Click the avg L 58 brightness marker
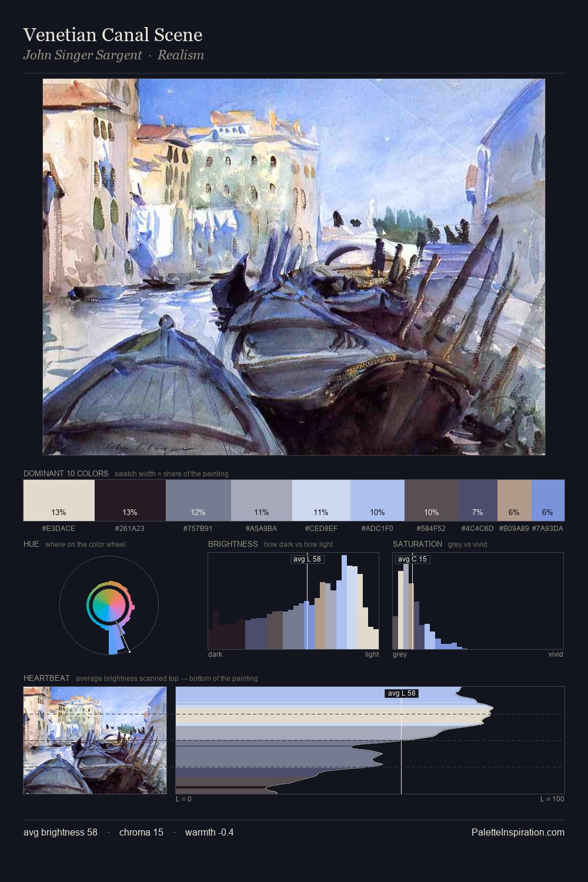This screenshot has height=882, width=588. [307, 559]
